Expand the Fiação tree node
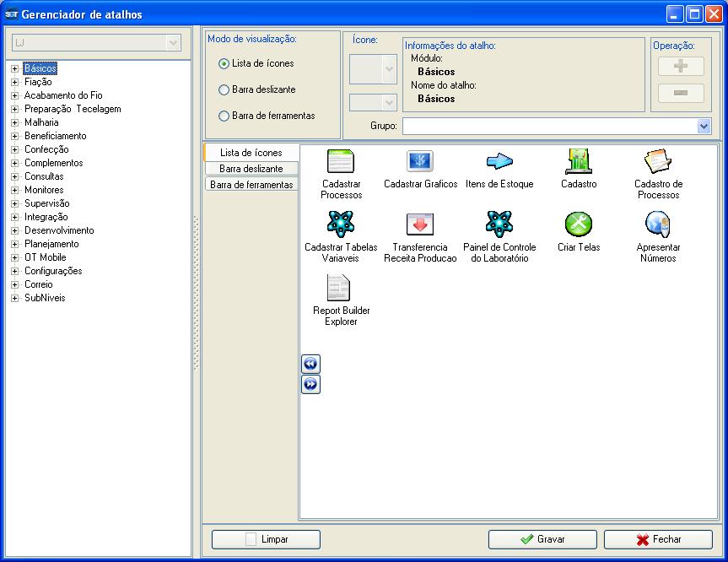The image size is (728, 562). tap(15, 83)
